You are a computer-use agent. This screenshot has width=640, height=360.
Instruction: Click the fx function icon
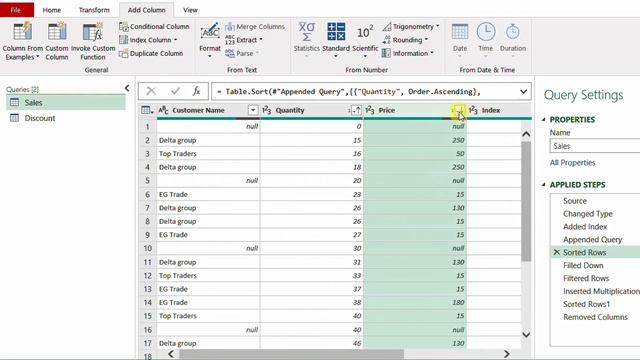click(196, 91)
